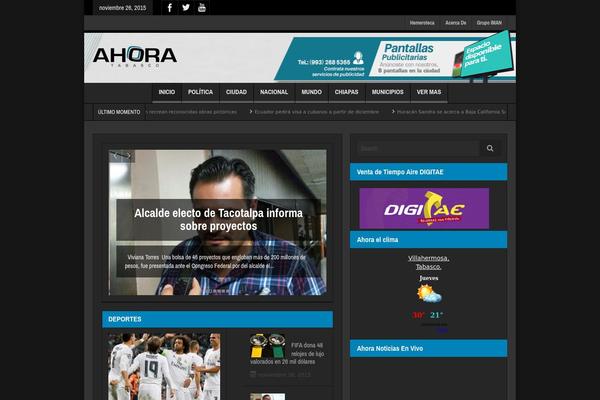
Task: Open the Deportes section header
Action: point(217,319)
